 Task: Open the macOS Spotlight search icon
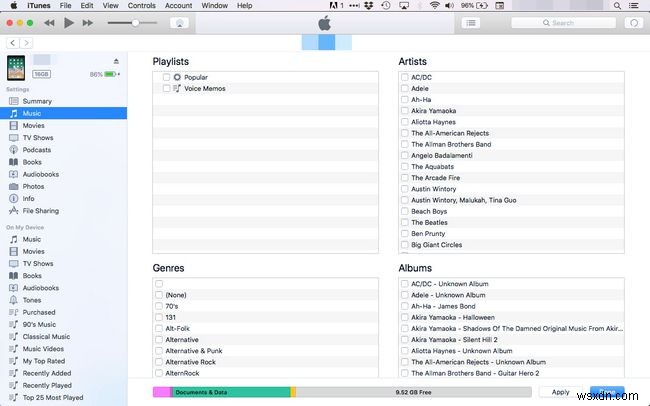click(x=617, y=6)
